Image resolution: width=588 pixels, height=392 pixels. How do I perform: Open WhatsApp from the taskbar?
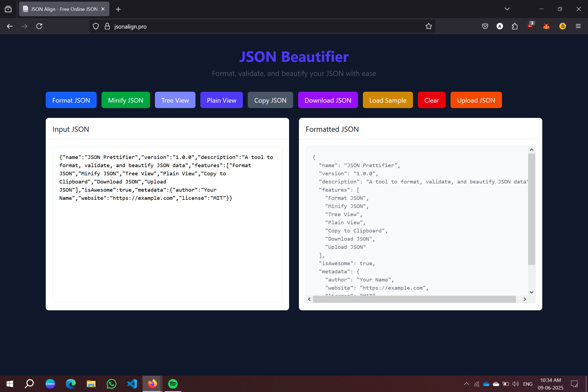click(112, 384)
